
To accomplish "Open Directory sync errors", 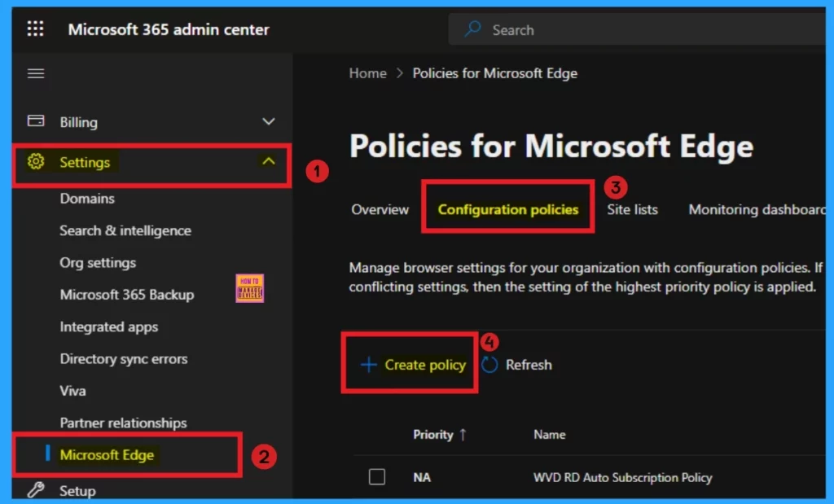I will [124, 359].
